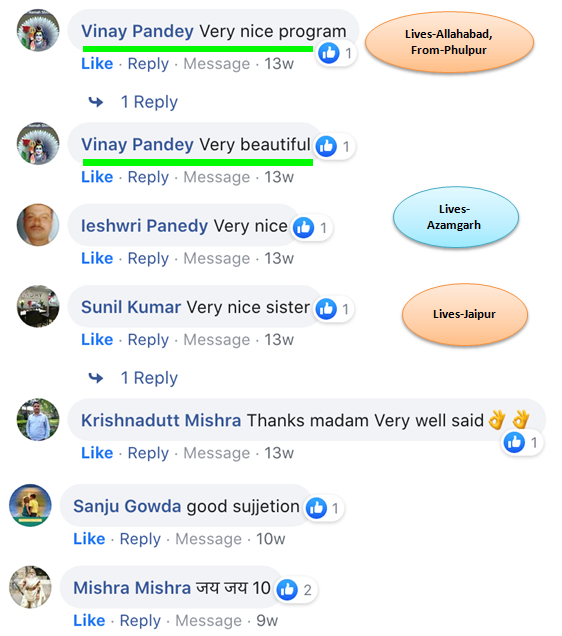Click thumbs-up reaction beside Ieshwri Panedy's comment
This screenshot has width=562, height=636.
click(303, 227)
